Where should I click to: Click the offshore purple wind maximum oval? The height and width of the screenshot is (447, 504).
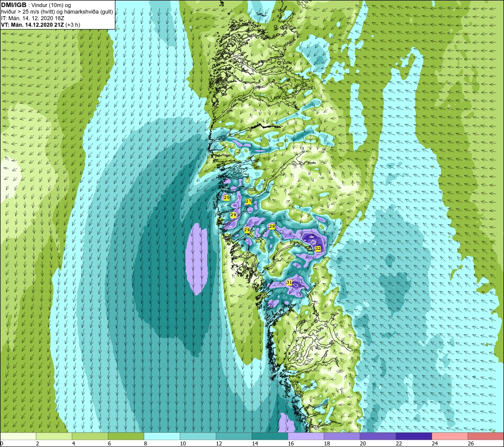point(197,259)
